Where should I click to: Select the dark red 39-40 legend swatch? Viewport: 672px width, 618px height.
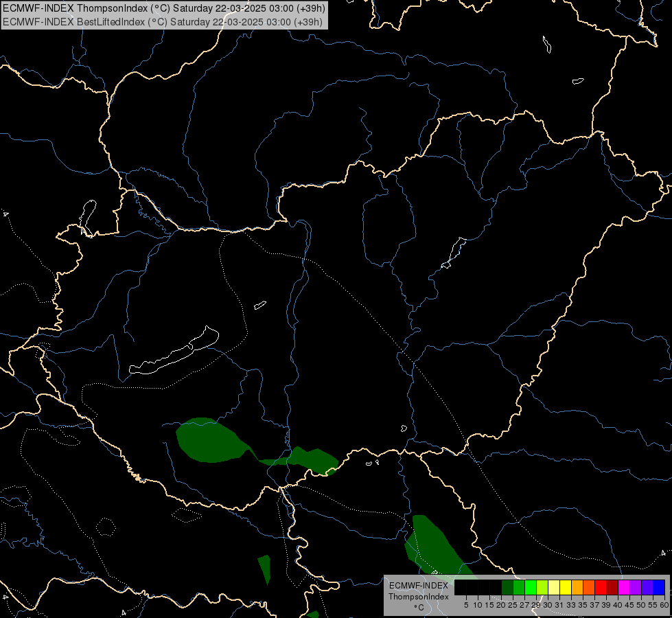click(612, 588)
